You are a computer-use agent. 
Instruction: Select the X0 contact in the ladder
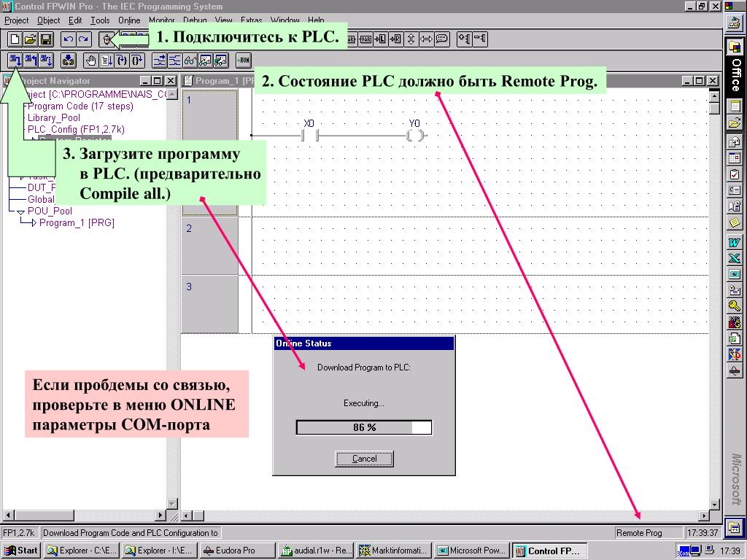click(309, 135)
